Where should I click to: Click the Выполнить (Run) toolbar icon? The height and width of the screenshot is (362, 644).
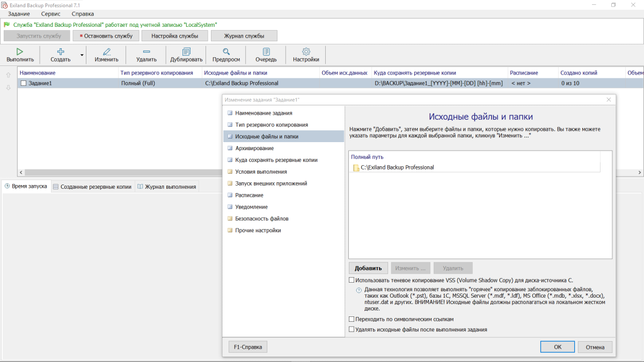pyautogui.click(x=20, y=51)
